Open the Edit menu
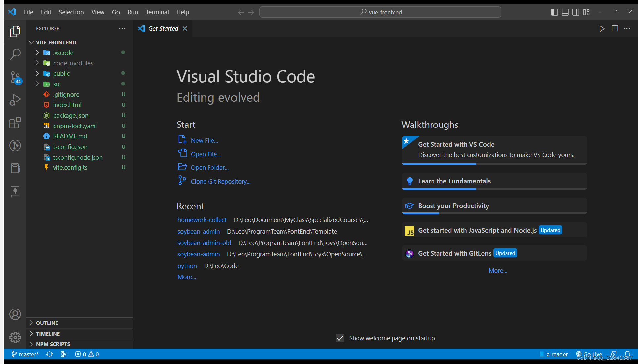Viewport: 638px width, 364px height. click(46, 12)
